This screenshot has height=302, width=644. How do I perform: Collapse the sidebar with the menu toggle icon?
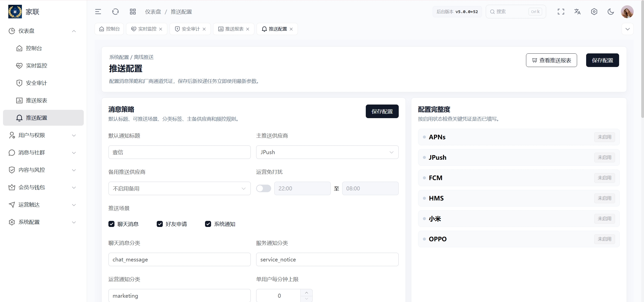(98, 12)
